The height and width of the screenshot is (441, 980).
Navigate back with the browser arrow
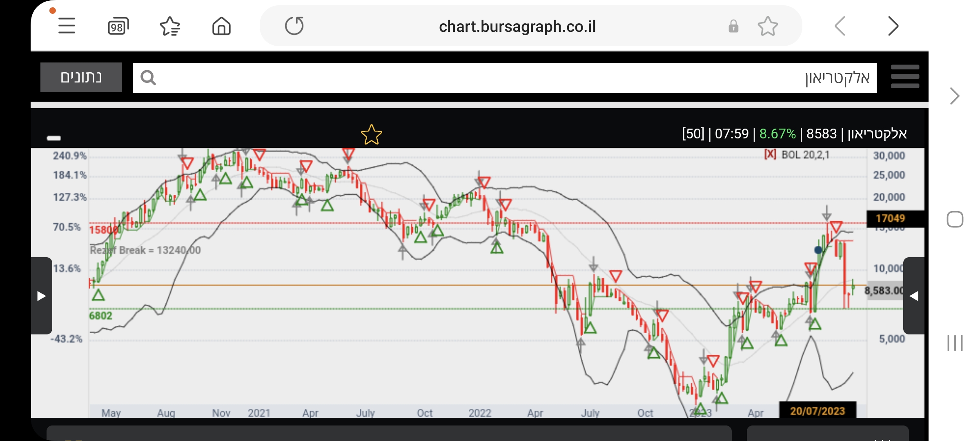tap(840, 27)
